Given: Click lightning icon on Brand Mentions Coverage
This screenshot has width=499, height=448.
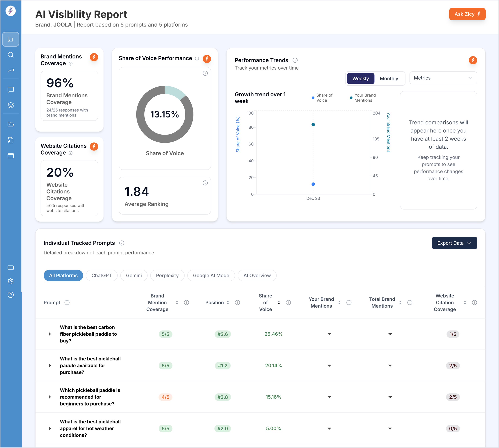Looking at the screenshot, I should (94, 57).
